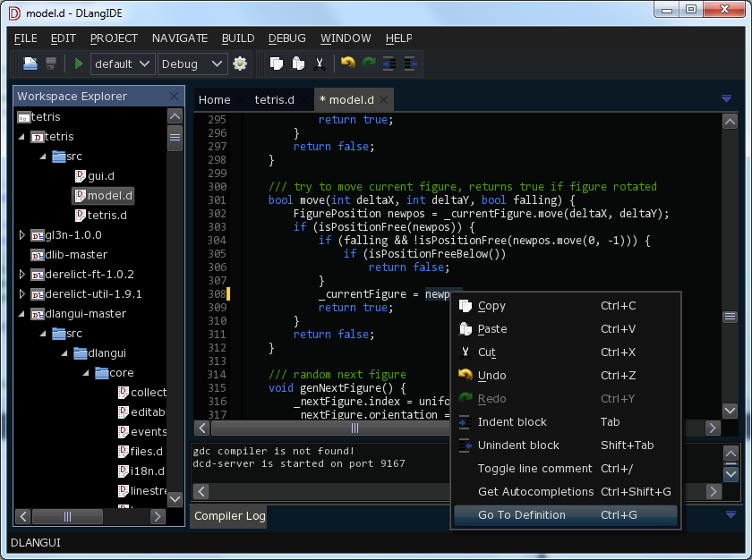The height and width of the screenshot is (560, 752).
Task: Click the Undo icon in the toolbar
Action: point(349,64)
